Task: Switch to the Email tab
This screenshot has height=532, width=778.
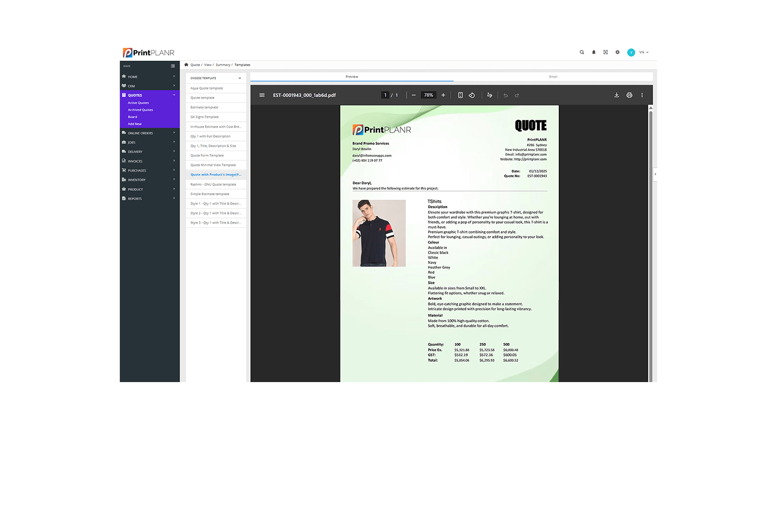Action: [x=553, y=77]
